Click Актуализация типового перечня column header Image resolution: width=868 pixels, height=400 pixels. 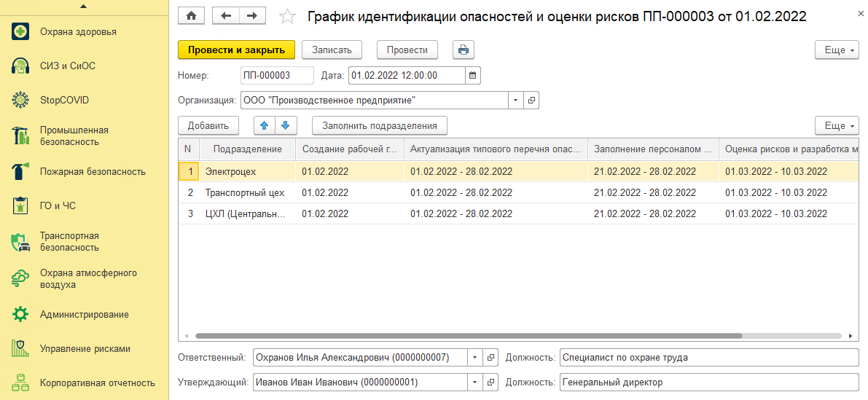496,149
